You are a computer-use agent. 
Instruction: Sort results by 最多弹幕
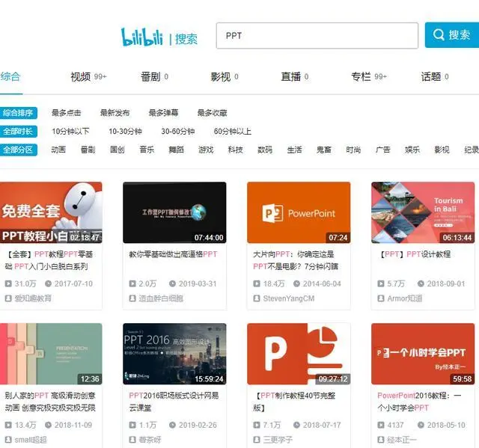click(163, 113)
